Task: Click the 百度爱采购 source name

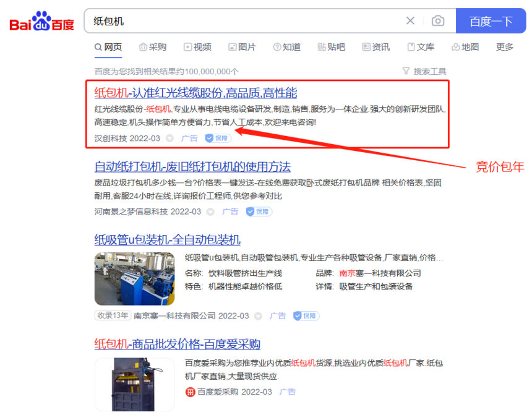Action: 218,392
